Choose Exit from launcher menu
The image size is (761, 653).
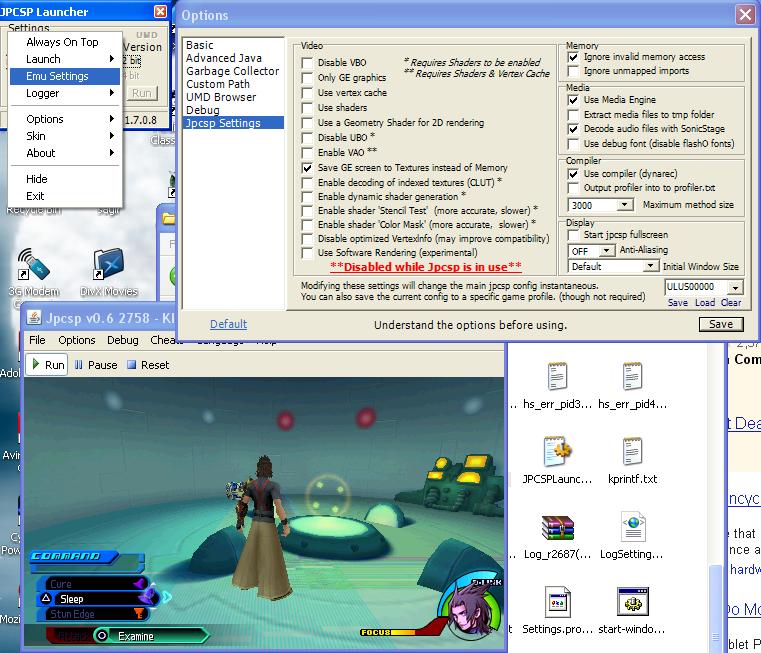click(65, 196)
